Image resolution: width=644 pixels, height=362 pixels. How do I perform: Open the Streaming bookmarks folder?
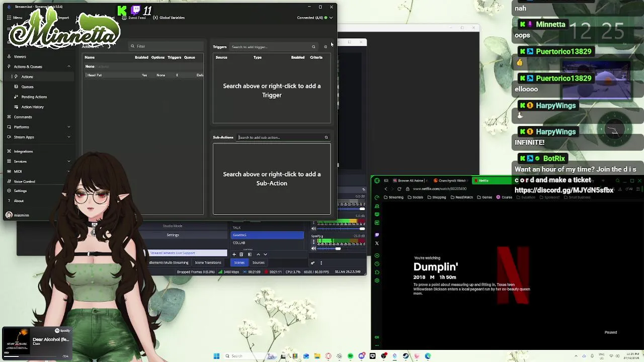pos(393,197)
